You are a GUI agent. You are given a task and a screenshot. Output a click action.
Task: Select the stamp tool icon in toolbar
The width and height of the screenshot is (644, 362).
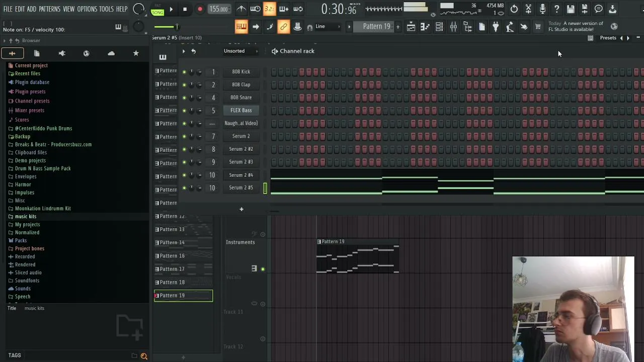(298, 27)
